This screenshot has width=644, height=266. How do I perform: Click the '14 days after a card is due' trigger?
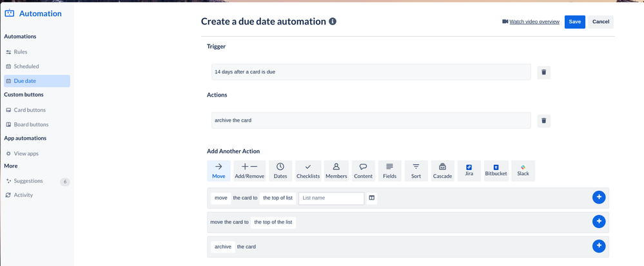click(371, 72)
